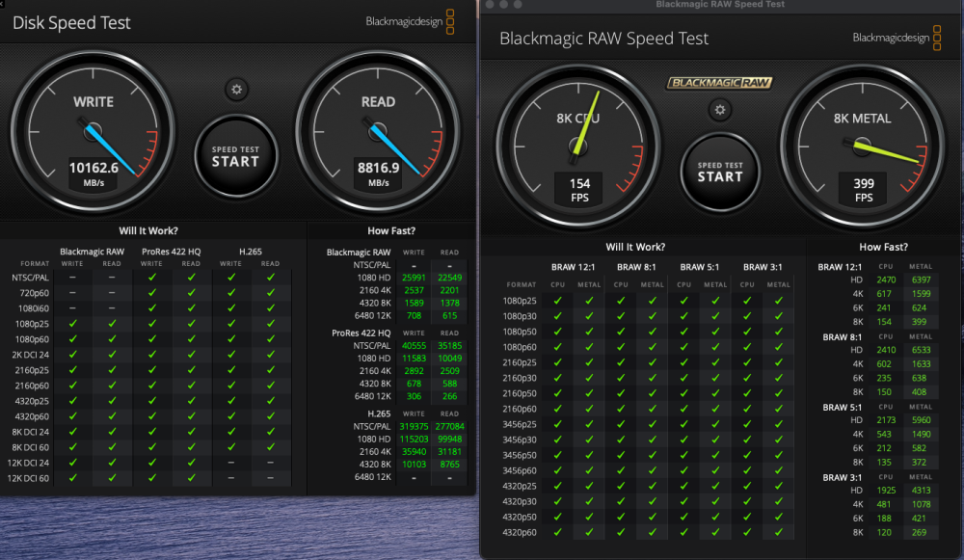The image size is (964, 560).
Task: Click BRAW 5:1 HD CPU value 2173
Action: [x=886, y=420]
